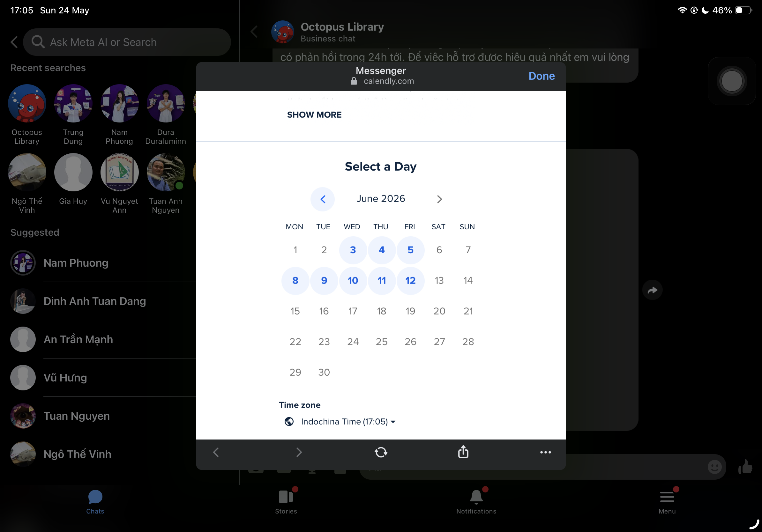Open Octopus Library chat header name
Screen dimensions: 762x532
(x=342, y=27)
